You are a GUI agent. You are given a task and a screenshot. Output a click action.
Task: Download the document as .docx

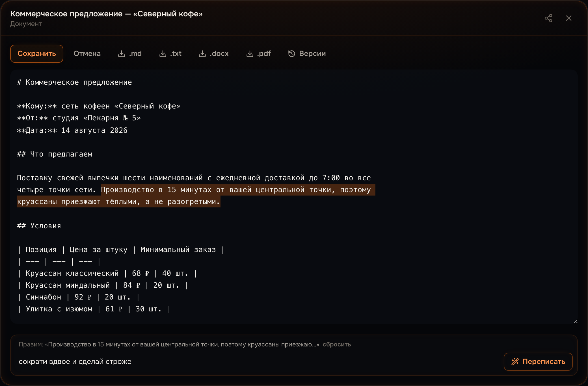click(214, 54)
